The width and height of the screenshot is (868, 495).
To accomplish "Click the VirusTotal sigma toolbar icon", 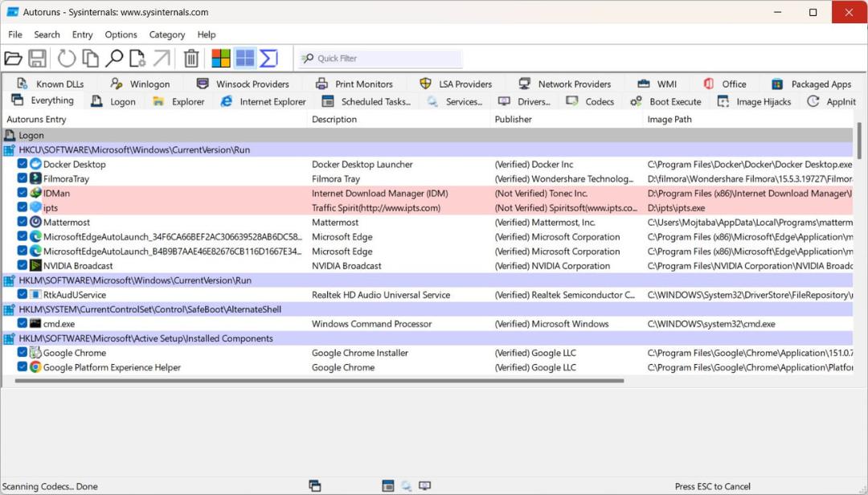I will pyautogui.click(x=268, y=58).
